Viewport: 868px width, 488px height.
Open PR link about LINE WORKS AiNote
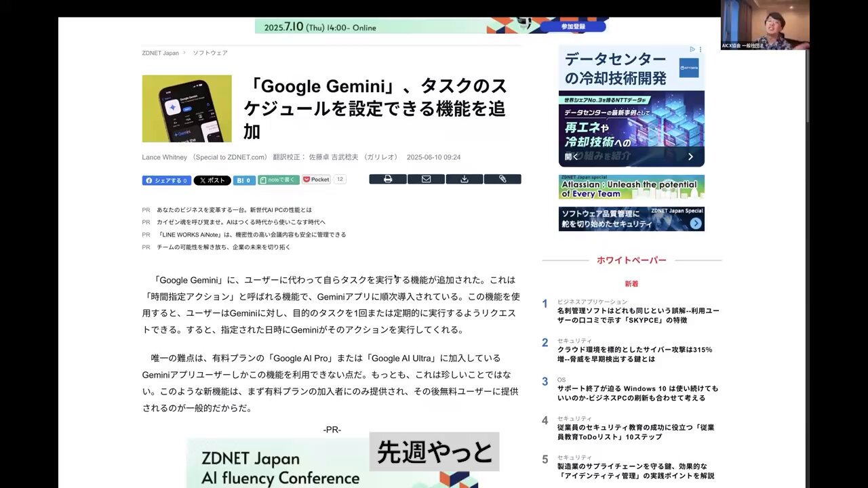tap(252, 235)
